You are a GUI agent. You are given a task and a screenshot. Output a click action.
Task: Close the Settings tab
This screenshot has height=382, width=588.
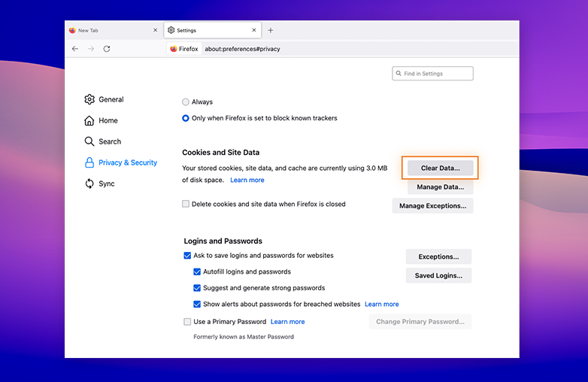point(254,30)
